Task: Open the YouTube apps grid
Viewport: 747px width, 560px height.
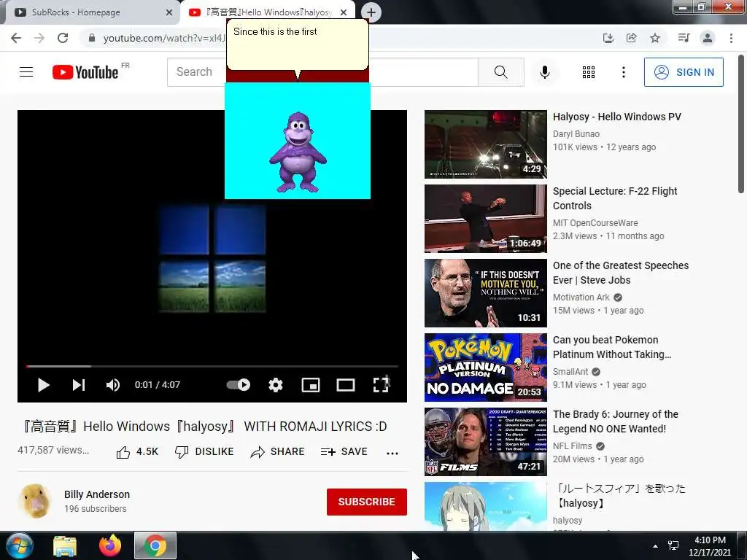Action: point(589,72)
